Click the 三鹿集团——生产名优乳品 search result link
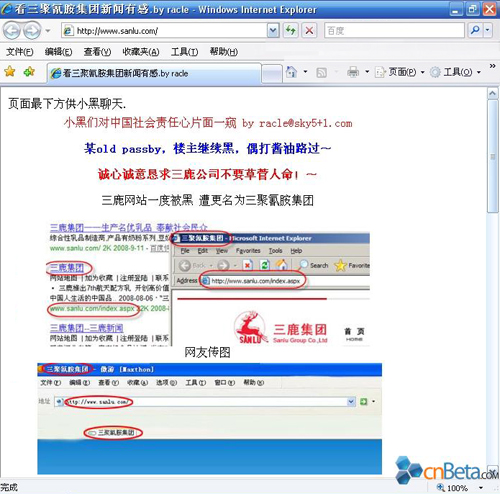This screenshot has height=494, width=500. click(x=129, y=228)
